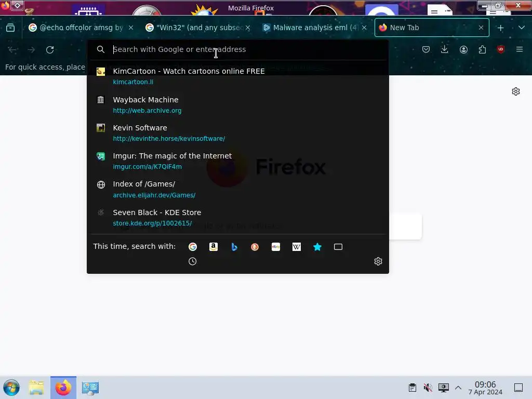
Task: Search this time with Wikipedia
Action: (297, 247)
